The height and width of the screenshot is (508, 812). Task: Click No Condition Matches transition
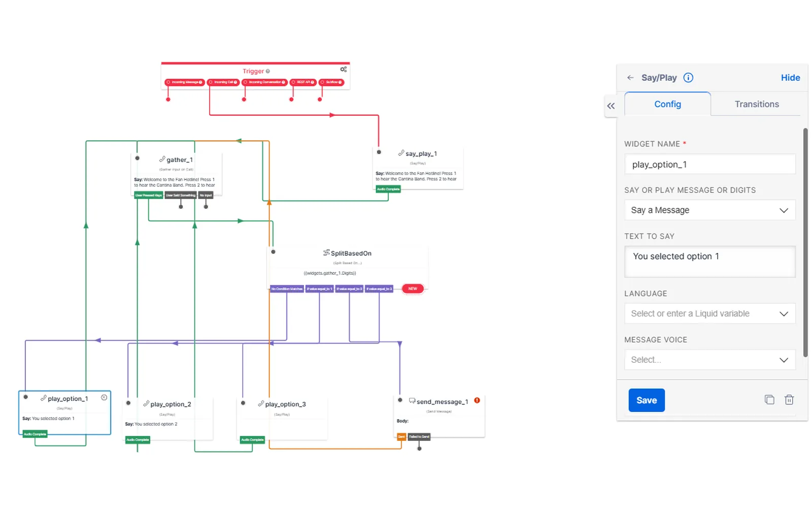pyautogui.click(x=287, y=289)
